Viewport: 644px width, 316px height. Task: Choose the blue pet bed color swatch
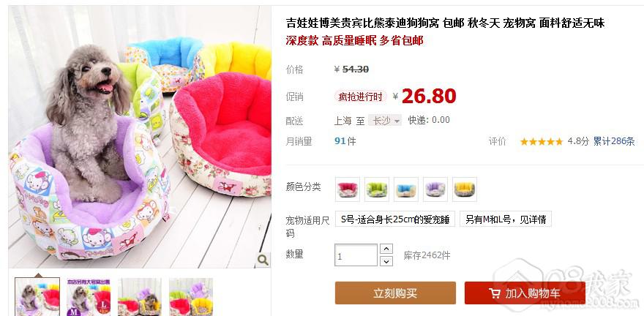[x=405, y=189]
